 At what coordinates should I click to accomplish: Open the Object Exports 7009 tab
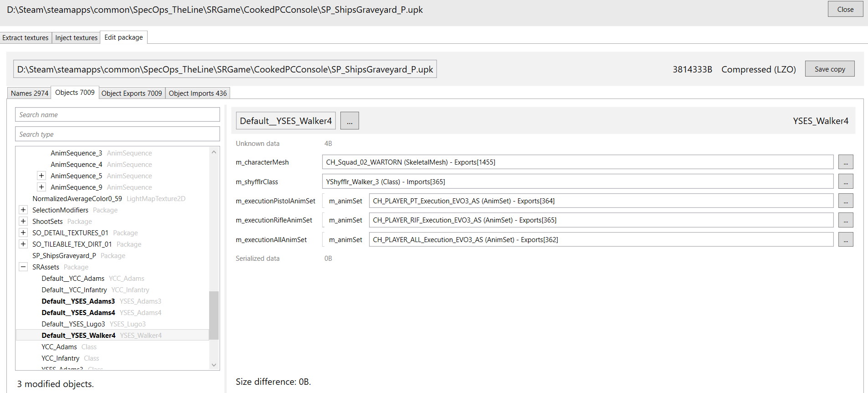(132, 93)
